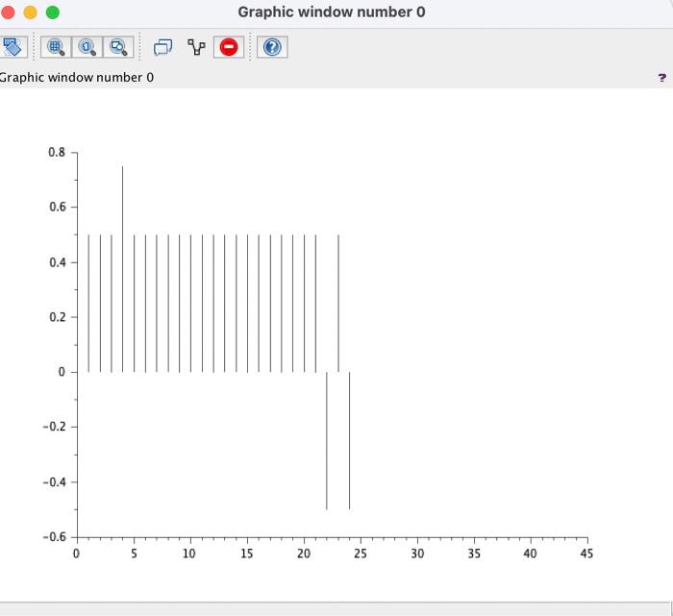Screen dimensions: 673x616
Task: Select info bar label Graphic window number 0
Action: point(76,78)
